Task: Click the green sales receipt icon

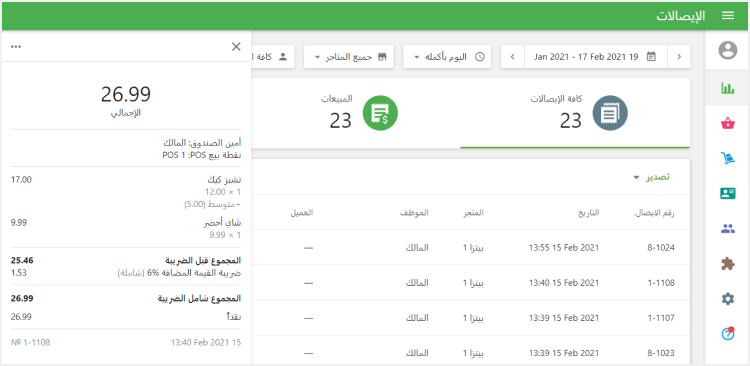Action: (x=380, y=113)
